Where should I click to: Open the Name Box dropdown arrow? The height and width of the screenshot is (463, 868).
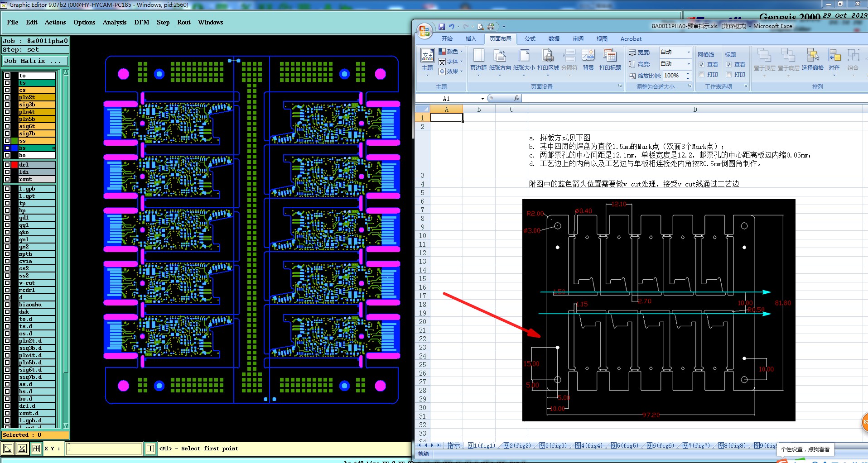[x=482, y=99]
